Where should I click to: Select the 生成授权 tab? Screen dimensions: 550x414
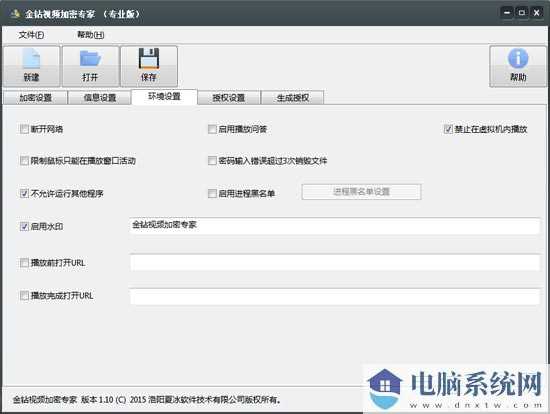coord(293,98)
